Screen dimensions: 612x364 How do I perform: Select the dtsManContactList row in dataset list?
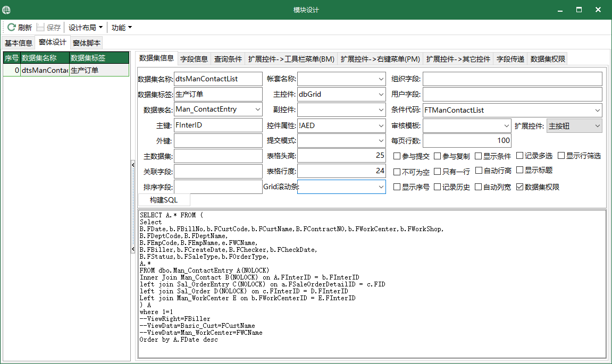(66, 70)
